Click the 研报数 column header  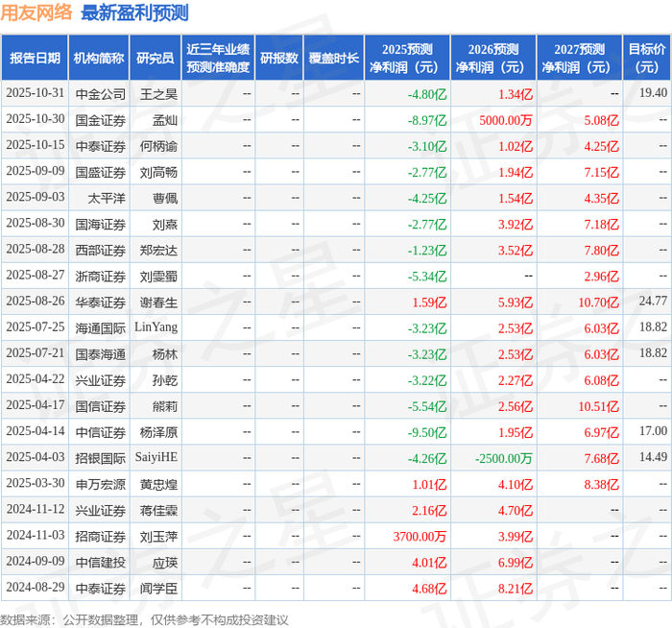[279, 58]
